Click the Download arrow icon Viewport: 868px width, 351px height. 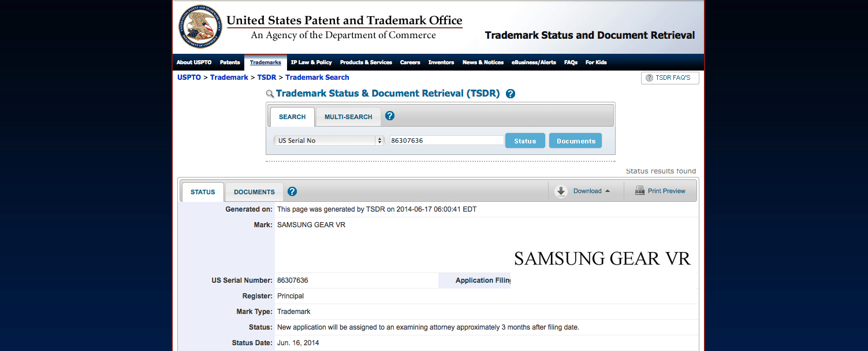coord(561,191)
